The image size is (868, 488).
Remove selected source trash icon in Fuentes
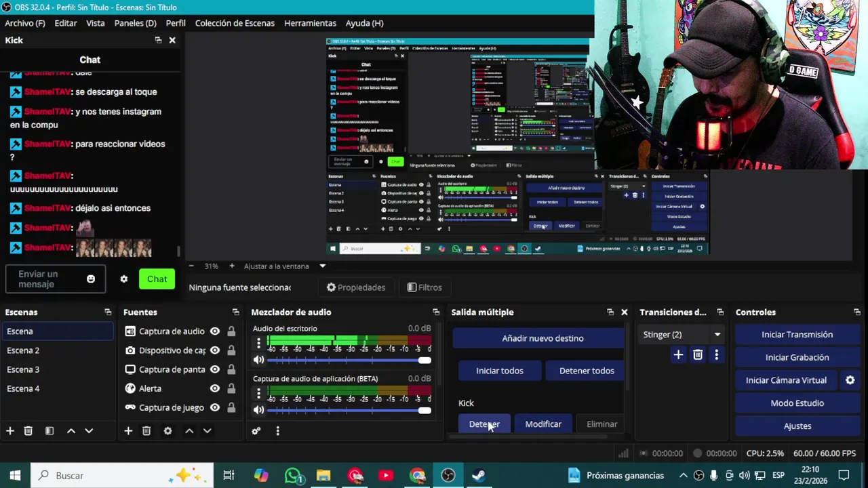click(x=146, y=431)
